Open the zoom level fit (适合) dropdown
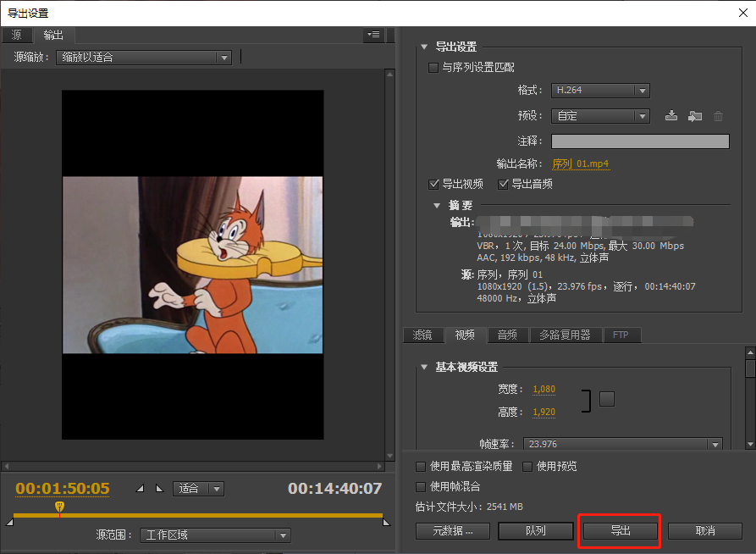Image resolution: width=756 pixels, height=554 pixels. [198, 489]
